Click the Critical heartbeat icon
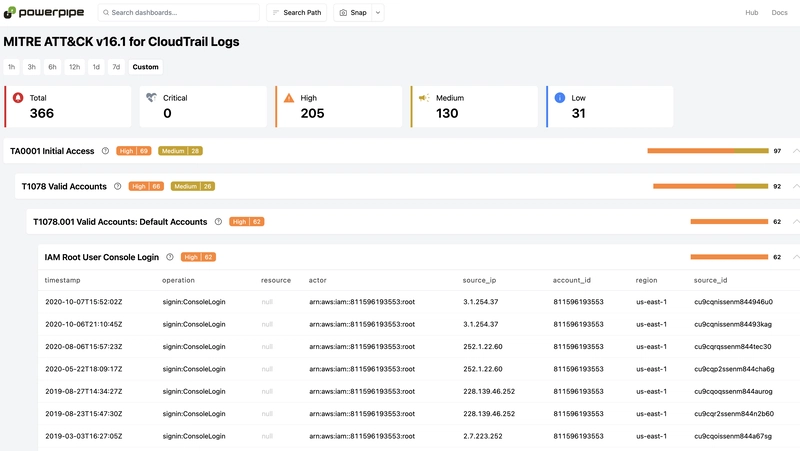 [152, 97]
